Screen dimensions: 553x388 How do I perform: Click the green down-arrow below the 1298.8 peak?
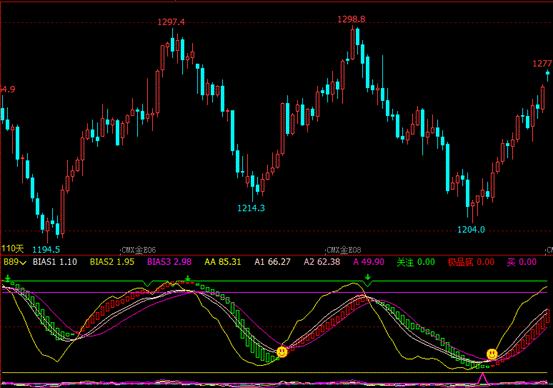coord(368,277)
